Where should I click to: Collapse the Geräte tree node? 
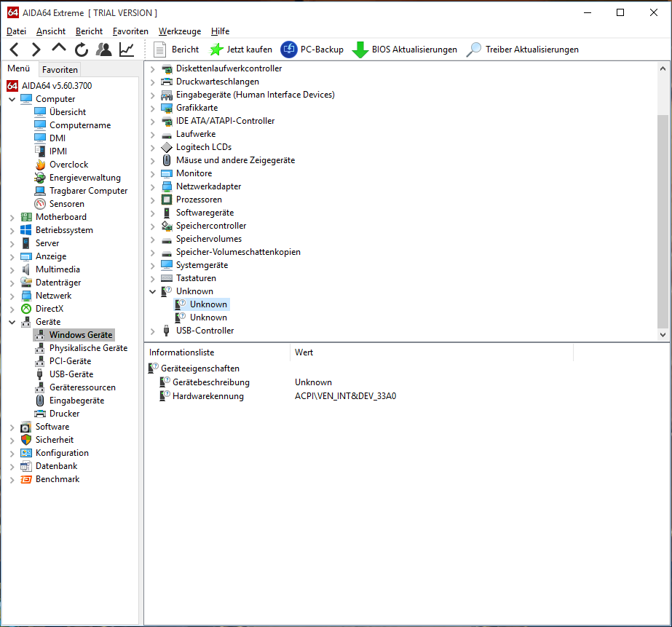(12, 322)
